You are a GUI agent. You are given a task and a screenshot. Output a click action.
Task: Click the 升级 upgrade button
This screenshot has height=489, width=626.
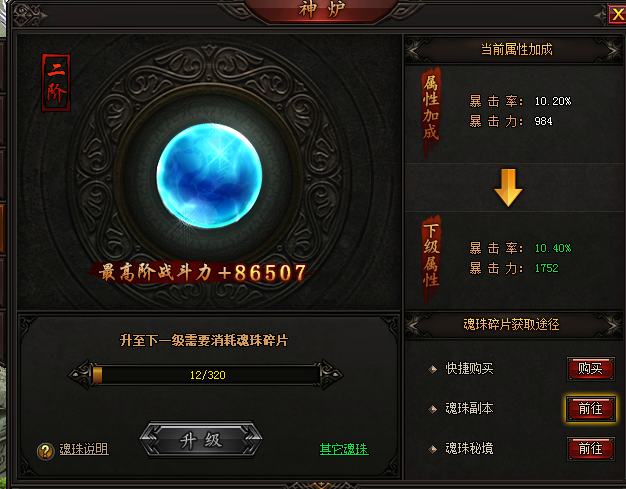(x=201, y=440)
